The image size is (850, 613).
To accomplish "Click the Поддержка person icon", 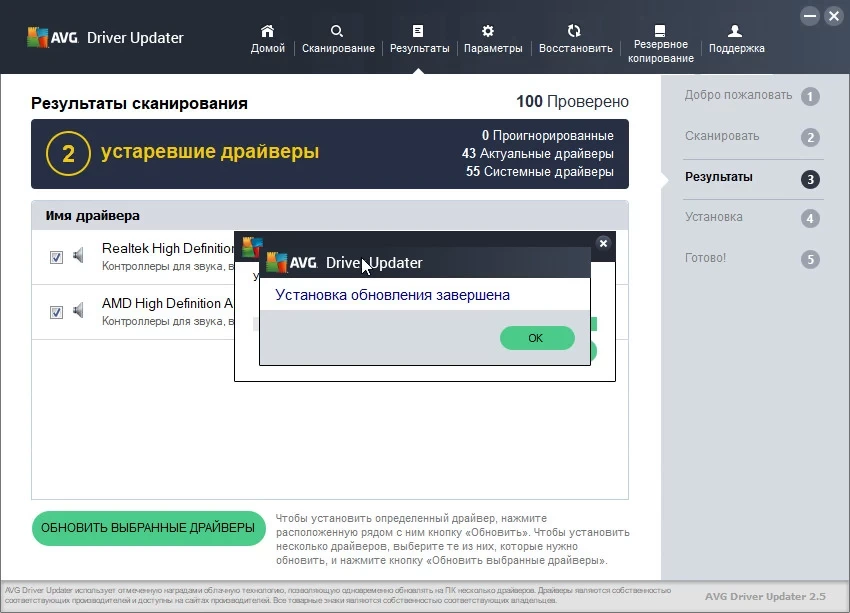I will (x=735, y=31).
